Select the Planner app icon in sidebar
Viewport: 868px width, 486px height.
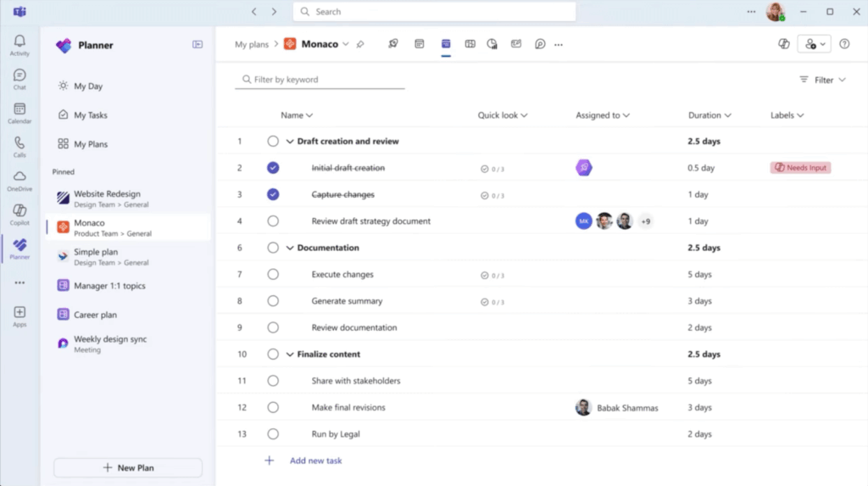pyautogui.click(x=19, y=249)
